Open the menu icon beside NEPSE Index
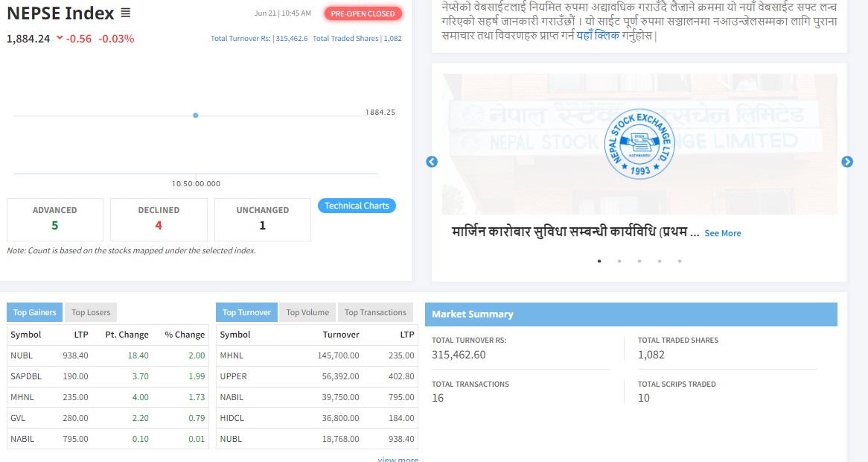 click(126, 13)
